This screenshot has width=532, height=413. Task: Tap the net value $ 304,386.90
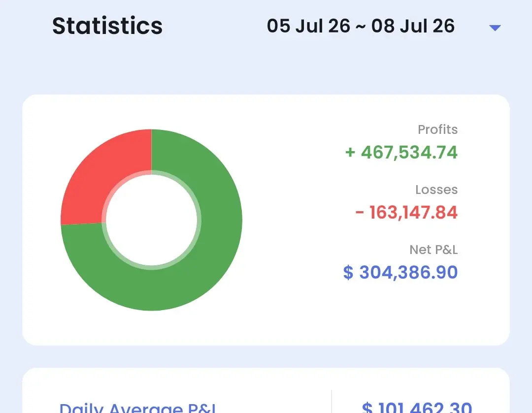400,272
